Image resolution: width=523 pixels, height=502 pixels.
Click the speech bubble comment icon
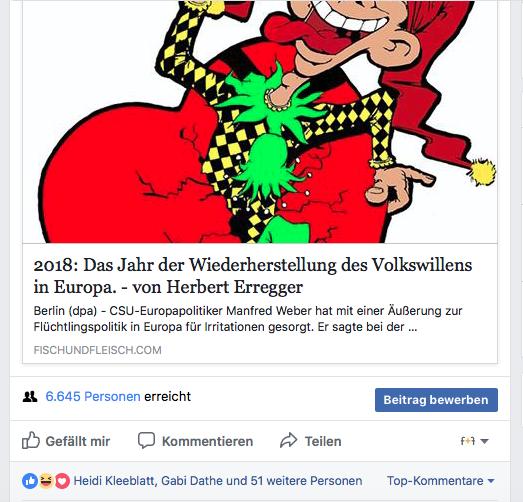click(x=146, y=440)
